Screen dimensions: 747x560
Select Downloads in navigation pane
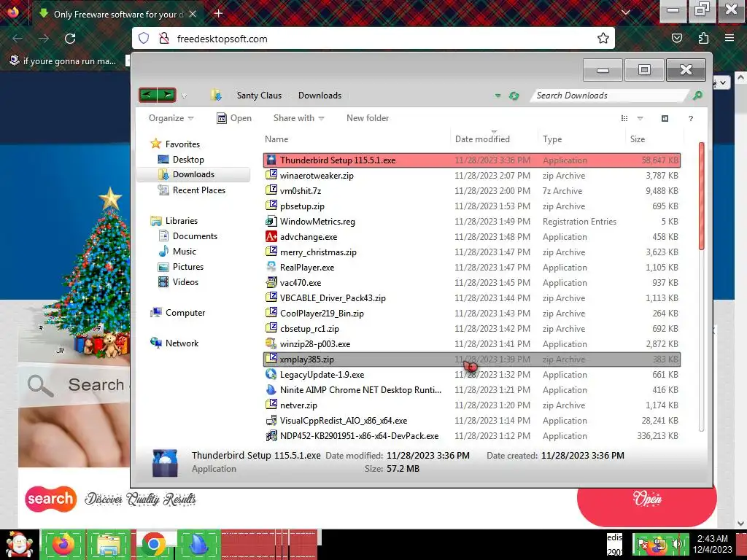(193, 174)
